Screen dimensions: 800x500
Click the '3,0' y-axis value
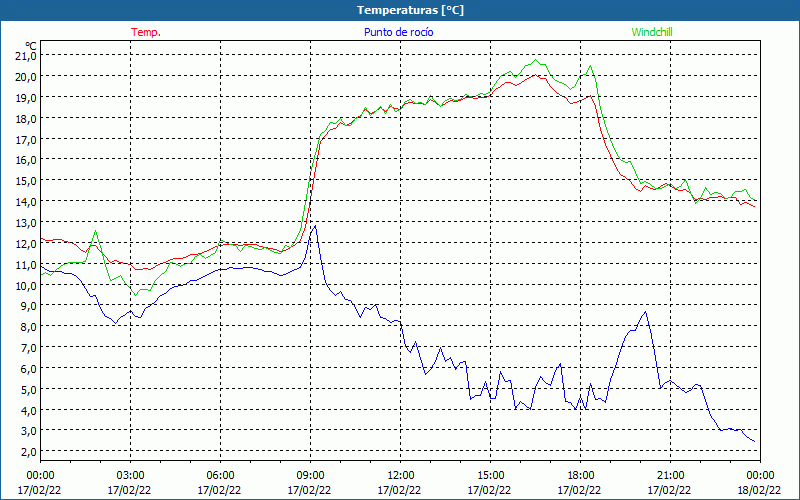[29, 431]
